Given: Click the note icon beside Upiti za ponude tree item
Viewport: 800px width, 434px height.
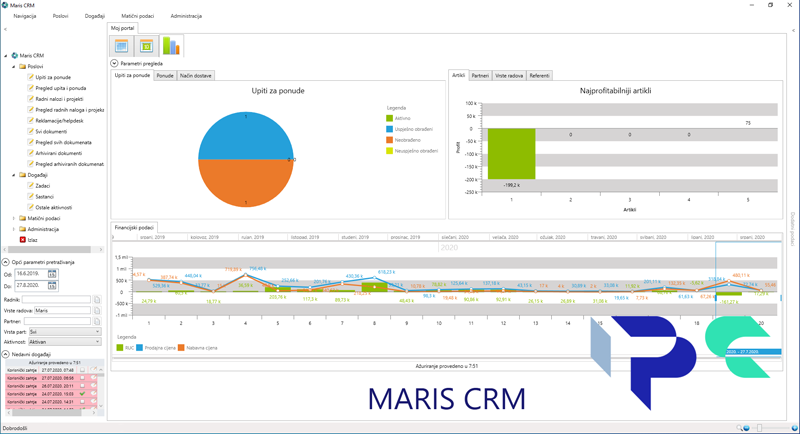Looking at the screenshot, I should click(x=31, y=77).
